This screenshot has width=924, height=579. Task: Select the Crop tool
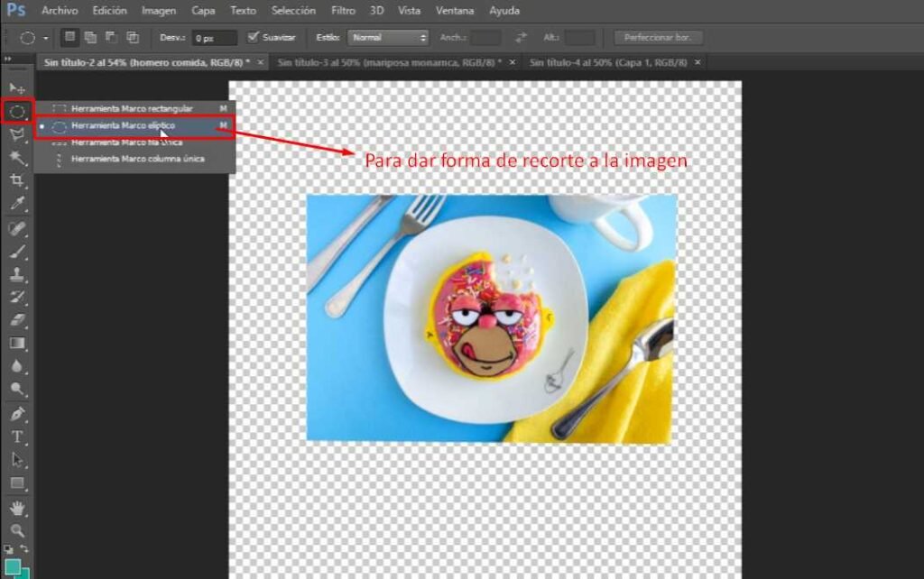[17, 180]
